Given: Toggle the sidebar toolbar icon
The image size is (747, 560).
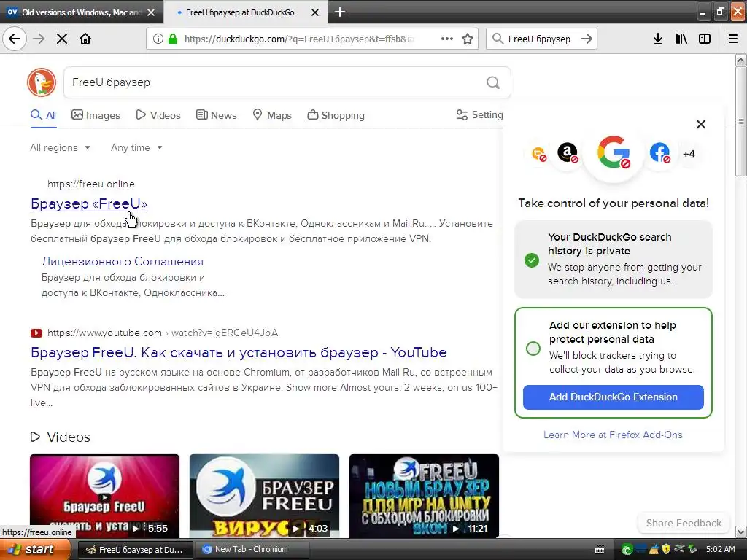Looking at the screenshot, I should pyautogui.click(x=705, y=39).
